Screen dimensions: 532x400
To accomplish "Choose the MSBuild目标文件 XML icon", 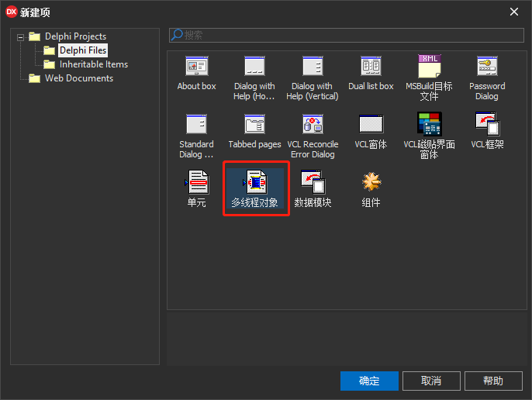I will (429, 66).
